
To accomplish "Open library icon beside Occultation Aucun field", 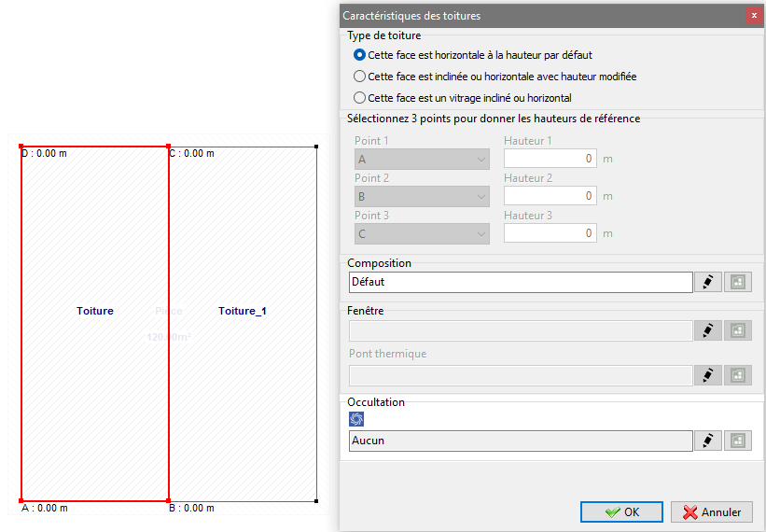I will click(738, 441).
